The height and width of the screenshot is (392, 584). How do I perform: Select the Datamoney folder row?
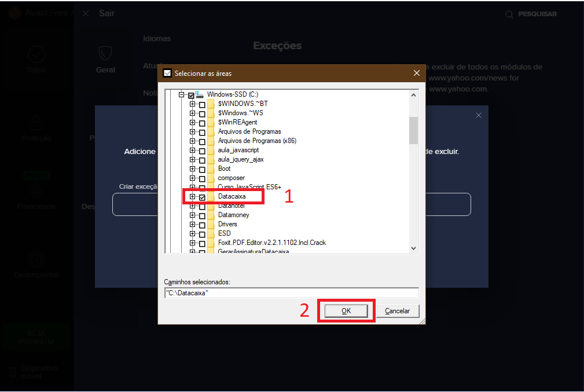pyautogui.click(x=233, y=215)
